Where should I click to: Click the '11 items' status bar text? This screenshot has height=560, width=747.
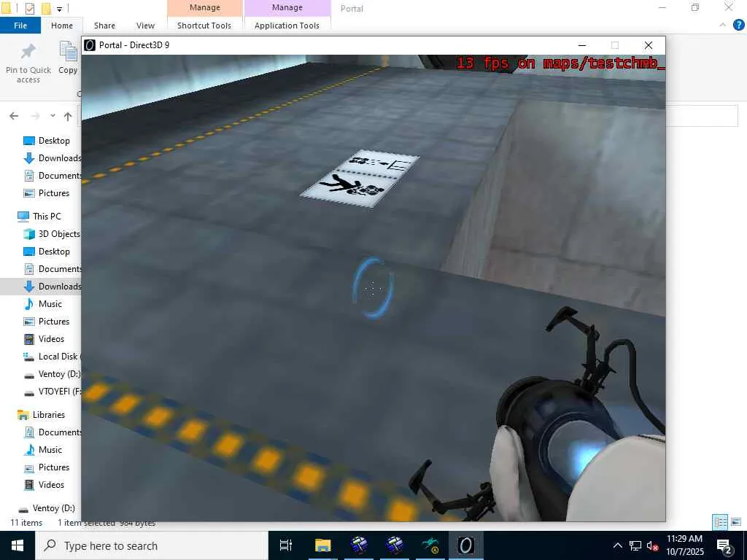(x=26, y=523)
